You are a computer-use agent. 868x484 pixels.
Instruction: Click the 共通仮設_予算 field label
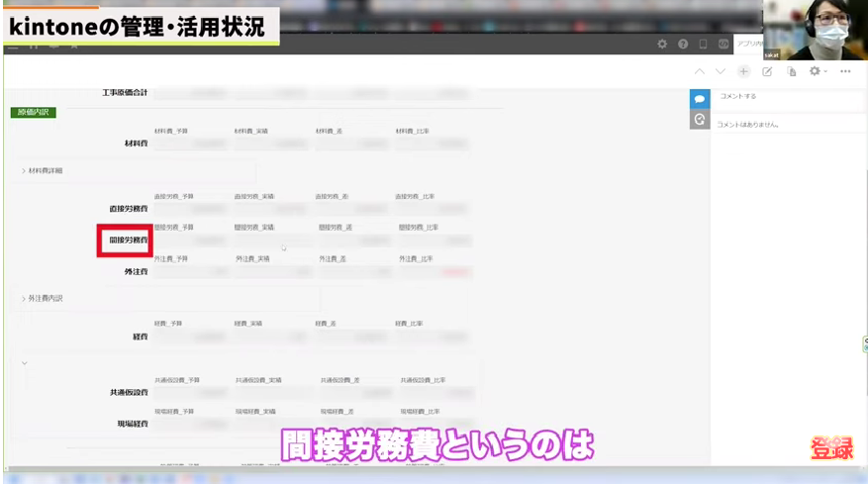pos(177,380)
